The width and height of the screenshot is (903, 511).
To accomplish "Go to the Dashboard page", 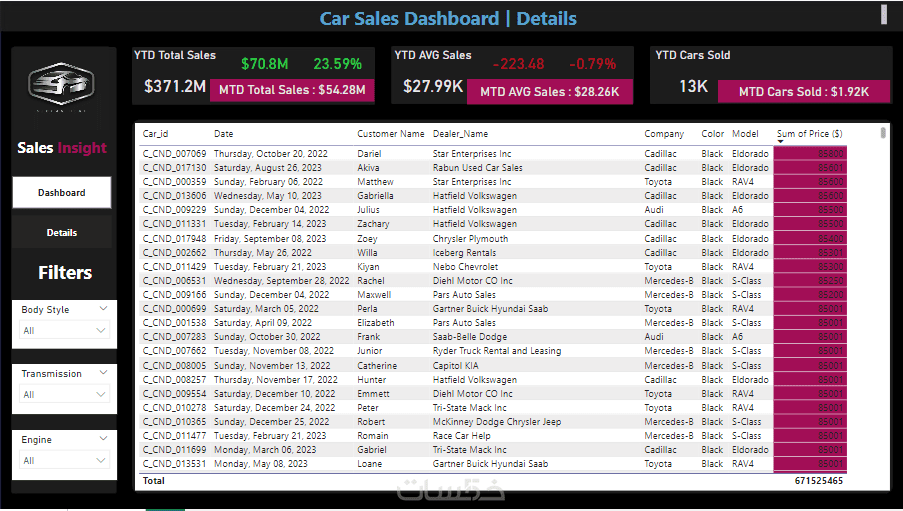I will (x=62, y=192).
